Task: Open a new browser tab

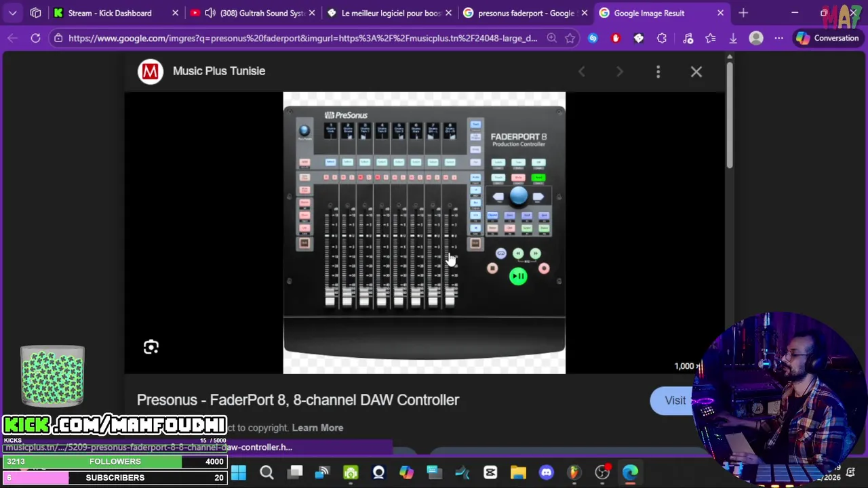Action: point(743,13)
